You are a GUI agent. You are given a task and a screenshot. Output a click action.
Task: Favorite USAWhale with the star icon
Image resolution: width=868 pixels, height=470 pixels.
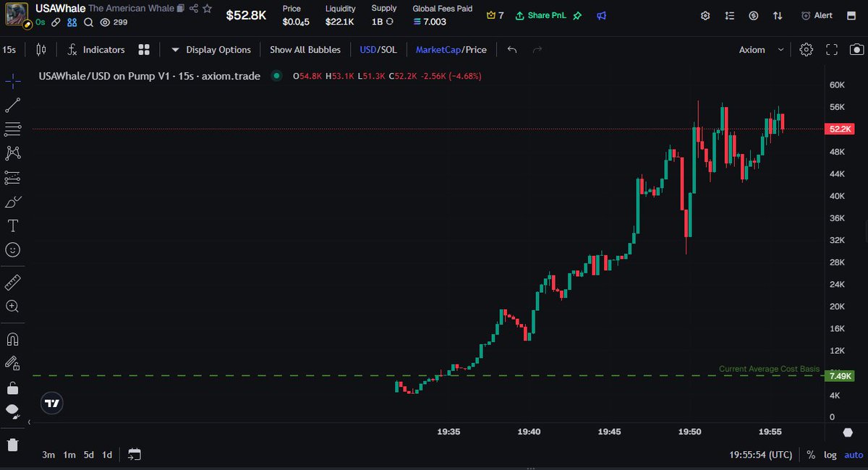208,9
